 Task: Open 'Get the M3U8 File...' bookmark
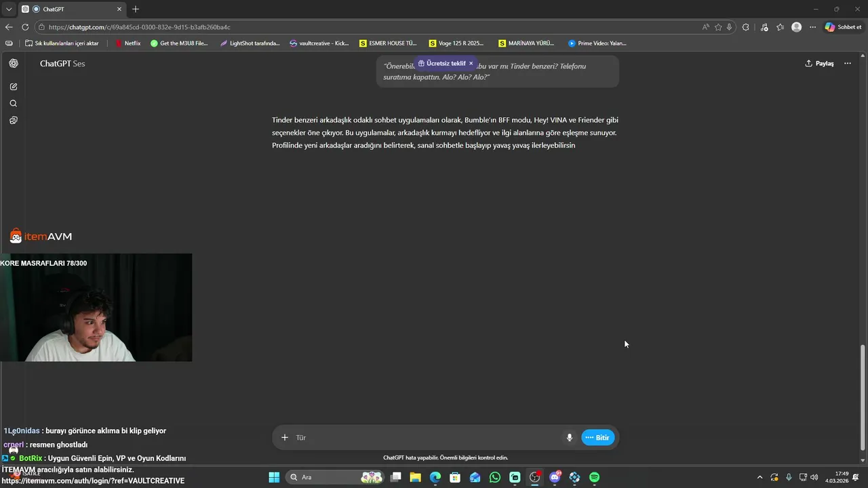[179, 43]
